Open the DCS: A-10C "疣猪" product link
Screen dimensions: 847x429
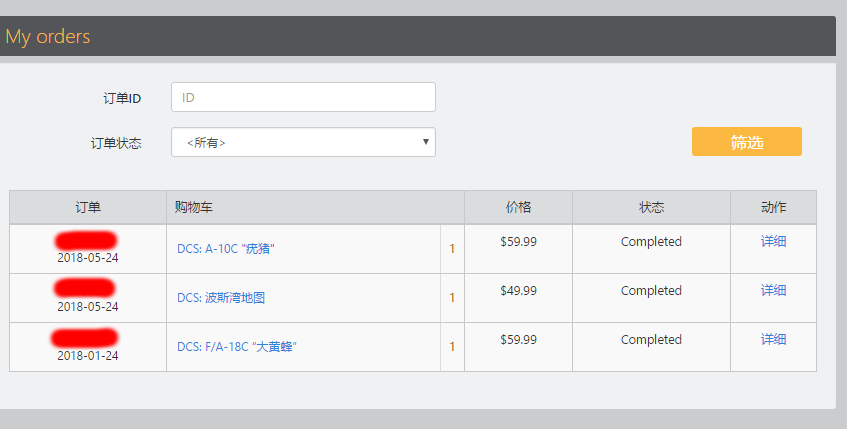tap(226, 249)
